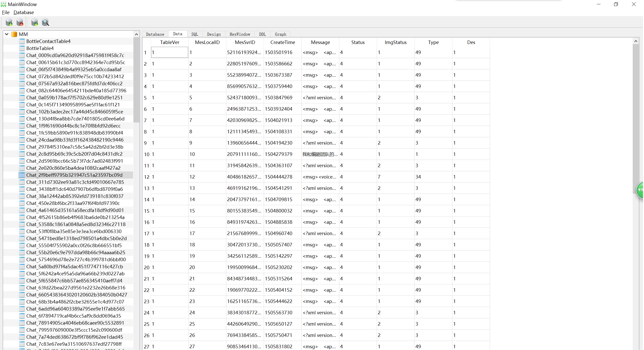Open table Chat_00615b61c3d770cc8942364e7cd95b5c

pos(76,62)
